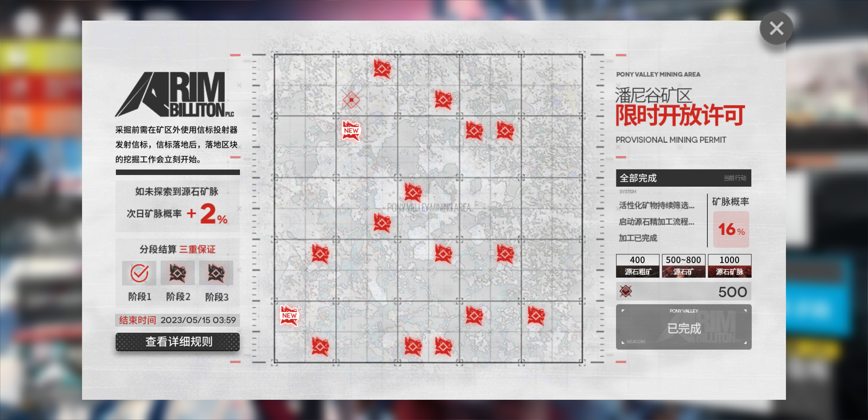868x420 pixels.
Task: Select the 400 crude ore reward tab
Action: [x=637, y=266]
